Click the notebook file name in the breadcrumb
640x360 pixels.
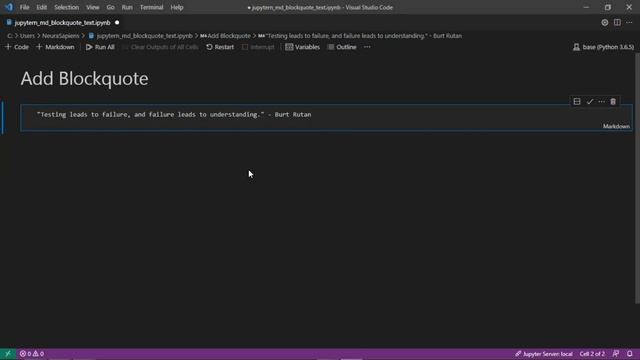pos(140,36)
